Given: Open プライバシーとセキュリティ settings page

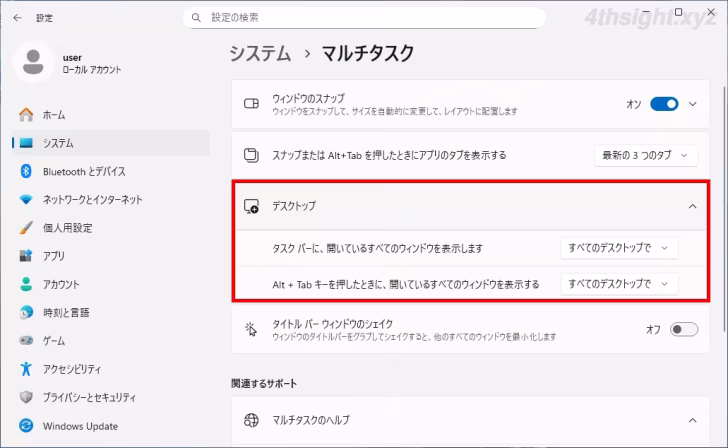Looking at the screenshot, I should (110, 397).
